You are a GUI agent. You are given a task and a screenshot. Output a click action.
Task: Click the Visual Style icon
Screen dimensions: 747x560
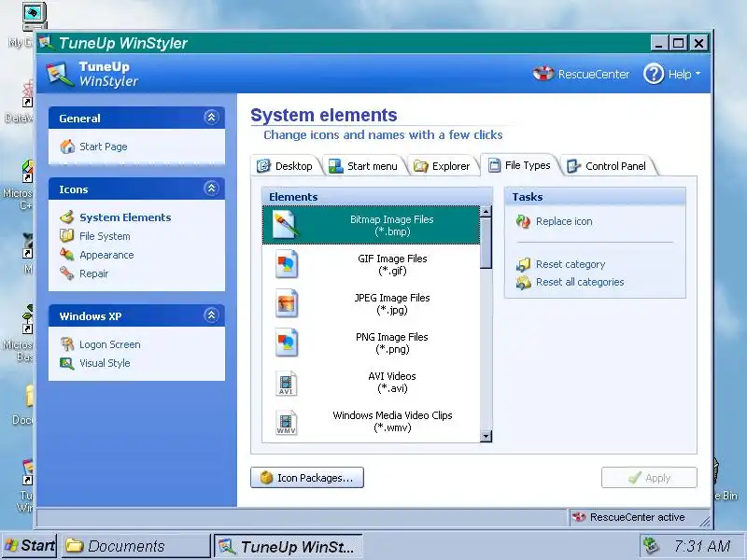pos(66,363)
